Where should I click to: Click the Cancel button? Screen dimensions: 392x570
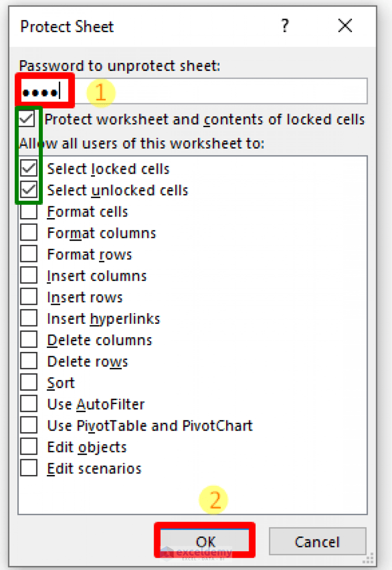(x=317, y=542)
